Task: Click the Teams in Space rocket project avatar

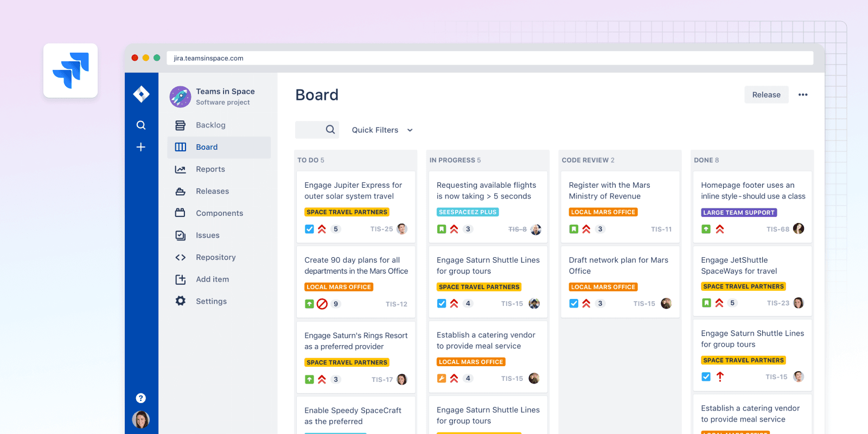Action: click(x=180, y=97)
